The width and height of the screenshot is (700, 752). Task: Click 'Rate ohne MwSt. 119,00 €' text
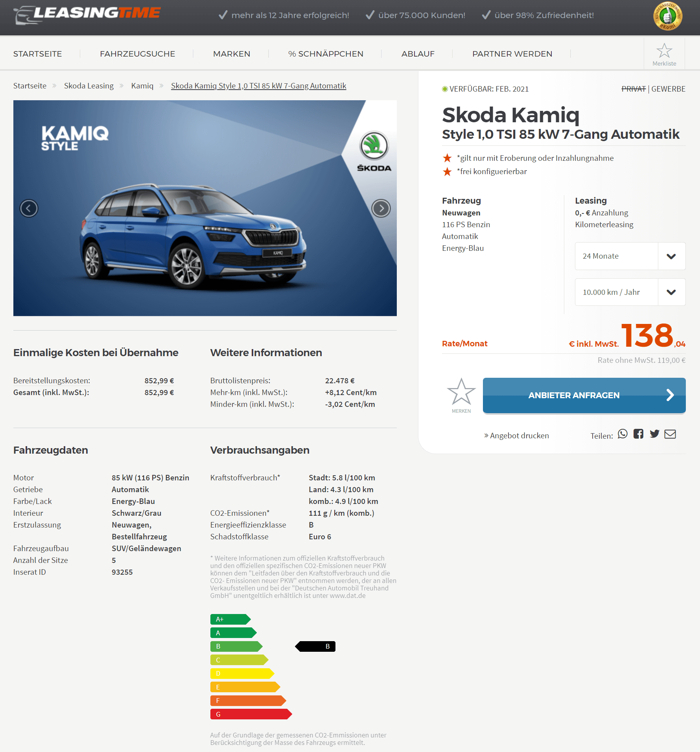(641, 360)
